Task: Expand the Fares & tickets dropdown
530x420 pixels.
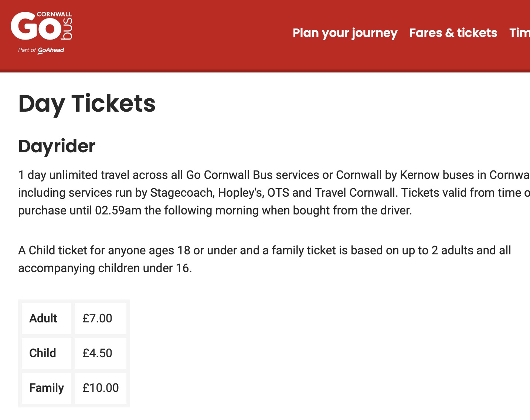Action: 453,33
